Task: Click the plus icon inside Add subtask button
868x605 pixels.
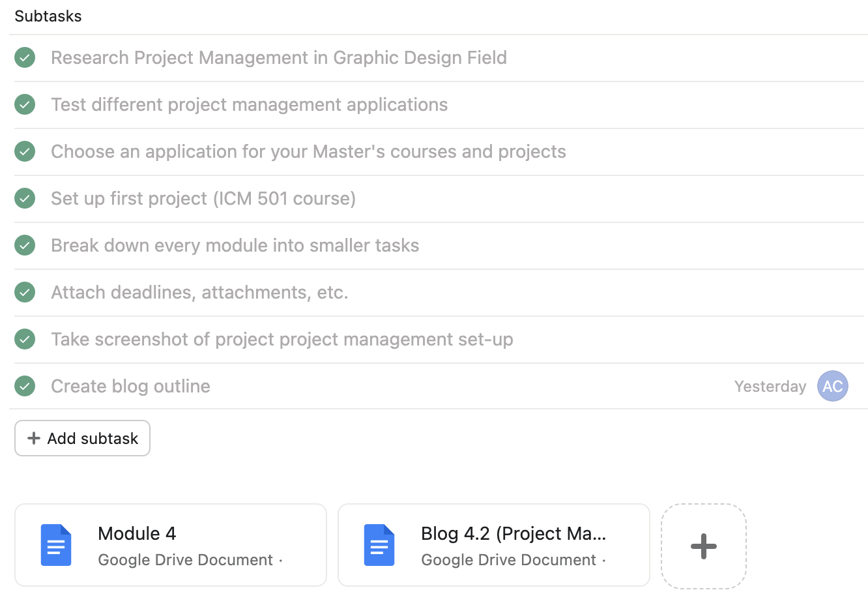Action: (x=35, y=438)
